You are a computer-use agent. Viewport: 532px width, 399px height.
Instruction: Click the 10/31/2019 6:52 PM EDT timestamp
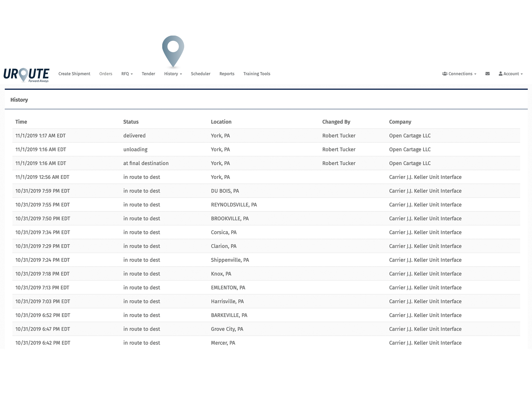pos(43,315)
